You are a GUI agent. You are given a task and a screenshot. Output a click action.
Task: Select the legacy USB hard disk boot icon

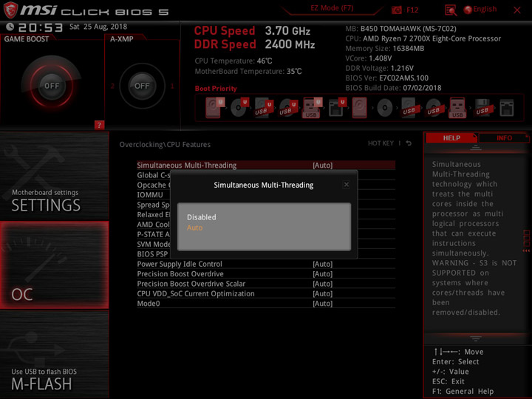tap(409, 108)
